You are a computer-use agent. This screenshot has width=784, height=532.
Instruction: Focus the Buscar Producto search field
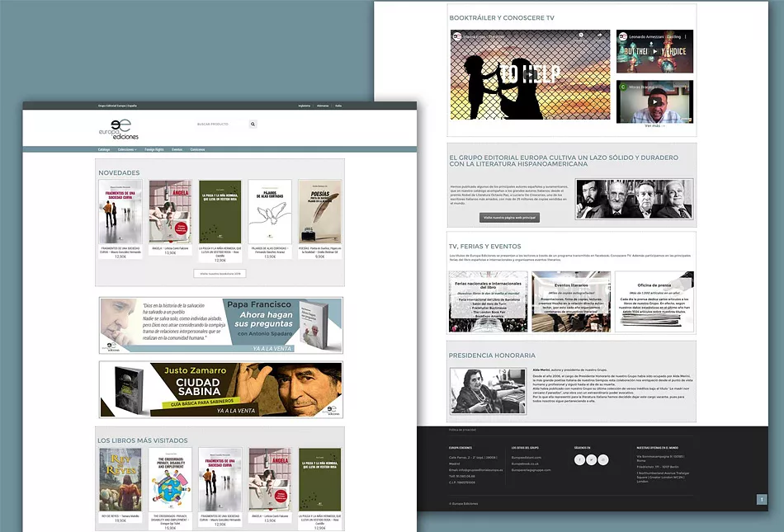[x=220, y=124]
